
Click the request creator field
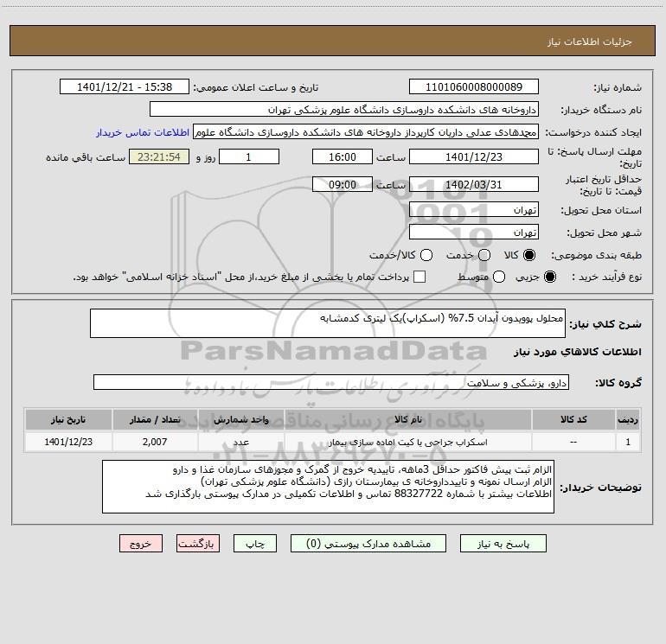366,132
